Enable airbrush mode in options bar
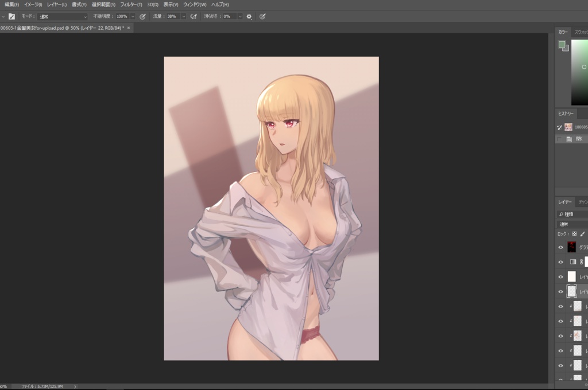The height and width of the screenshot is (390, 588). click(194, 16)
